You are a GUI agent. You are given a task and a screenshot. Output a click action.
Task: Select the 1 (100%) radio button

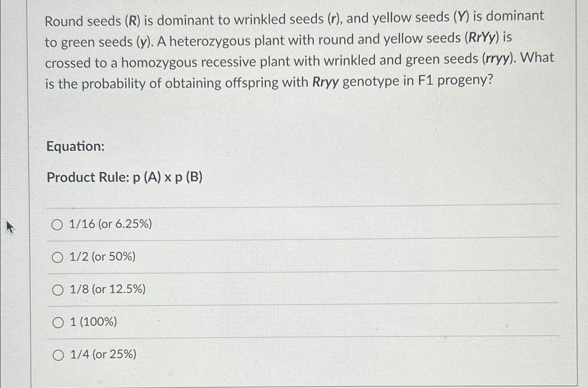57,322
